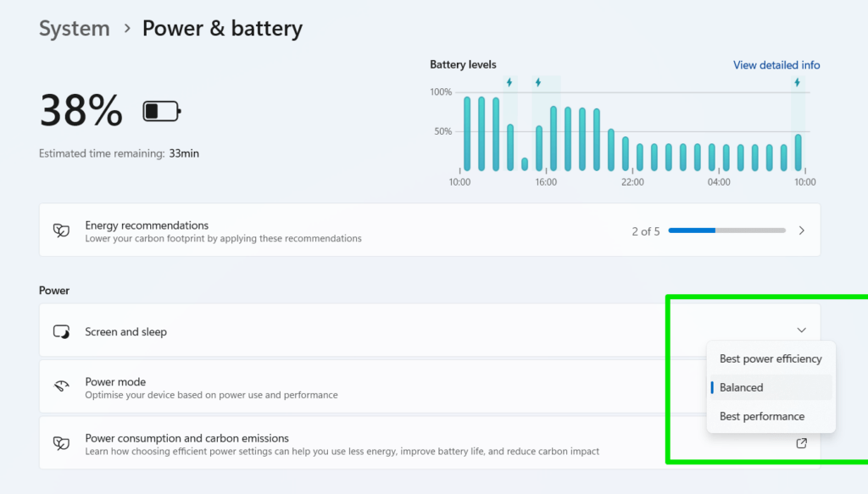Click the lightning bolt charging marker on chart
Screen dimensions: 868x494
point(509,81)
